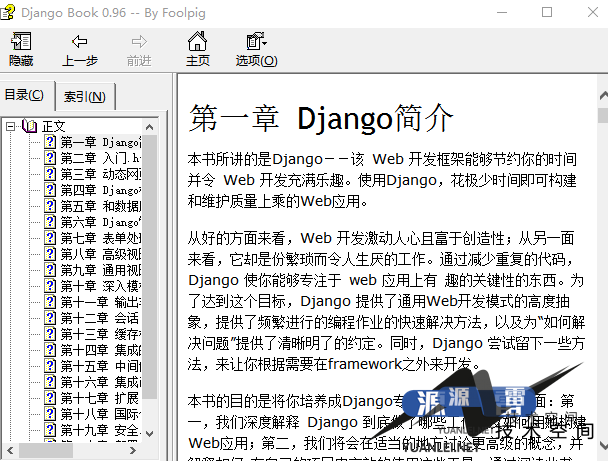This screenshot has width=608, height=461.
Task: Click the content pane scroll up arrow
Action: pyautogui.click(x=603, y=95)
